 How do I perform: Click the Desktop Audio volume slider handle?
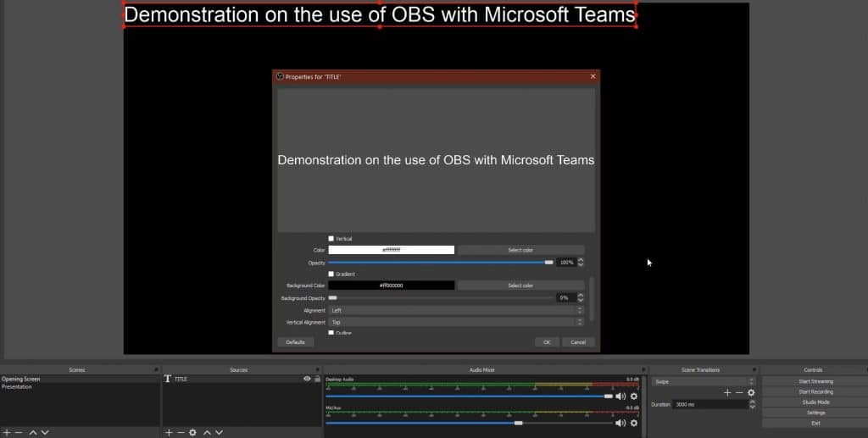[x=609, y=396]
